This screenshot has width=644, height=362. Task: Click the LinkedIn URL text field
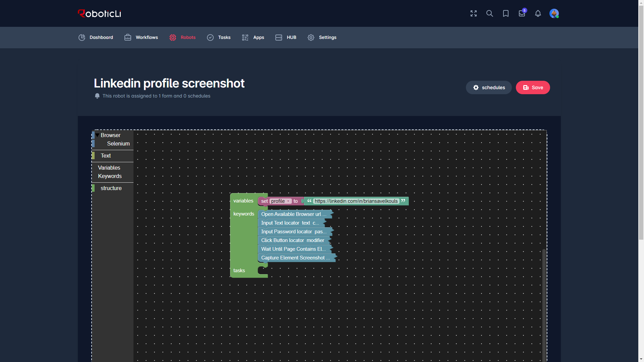[x=356, y=201]
